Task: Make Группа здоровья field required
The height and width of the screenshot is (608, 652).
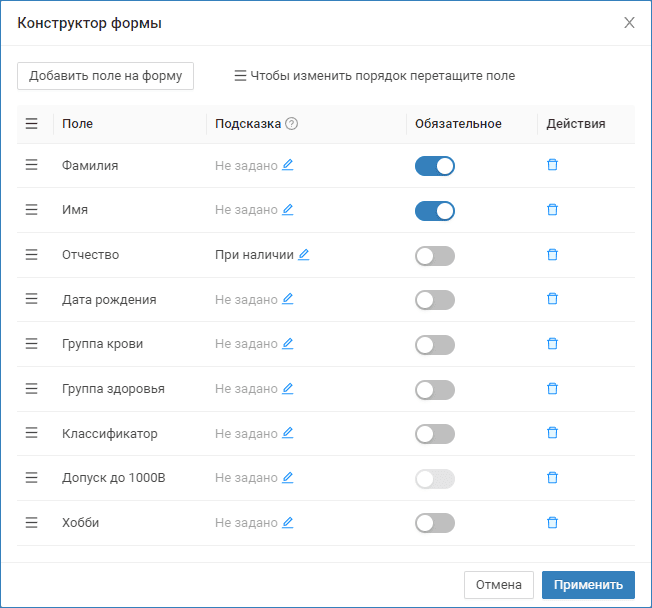Action: coord(435,389)
